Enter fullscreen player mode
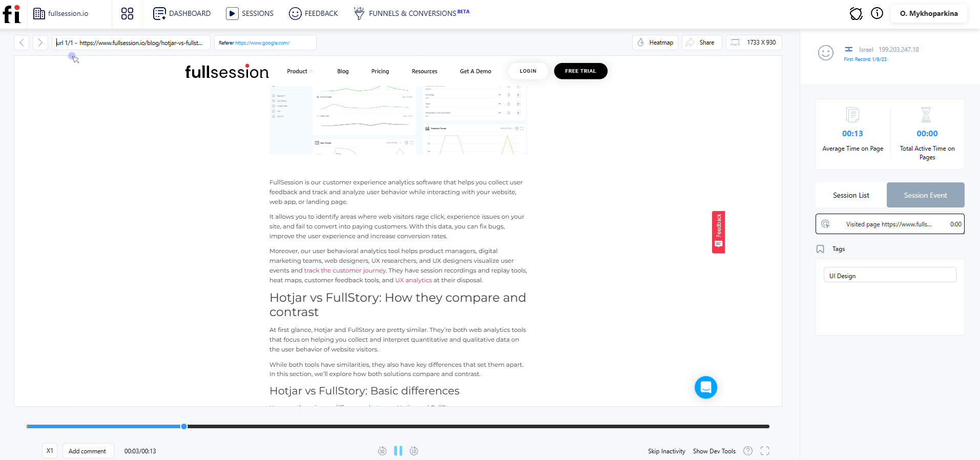Viewport: 980px width, 460px height. pos(765,451)
